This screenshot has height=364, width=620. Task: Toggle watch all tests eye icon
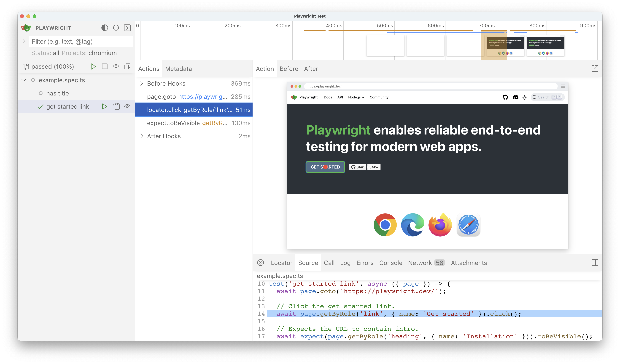(116, 66)
